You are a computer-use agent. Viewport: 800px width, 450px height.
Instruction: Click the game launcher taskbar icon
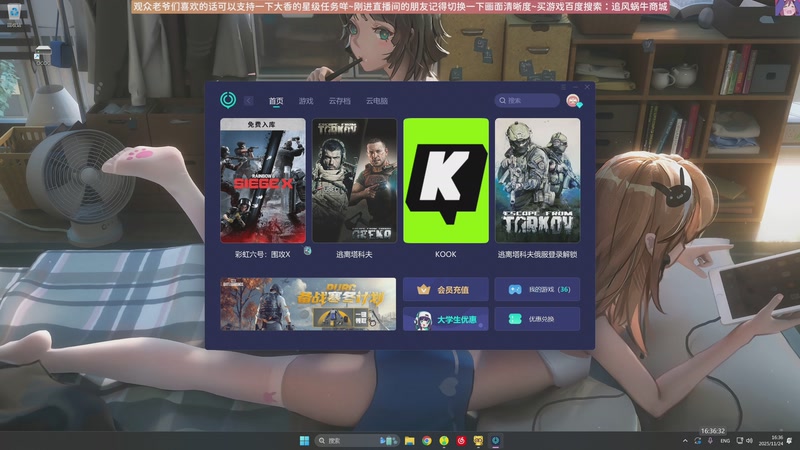[x=495, y=440]
